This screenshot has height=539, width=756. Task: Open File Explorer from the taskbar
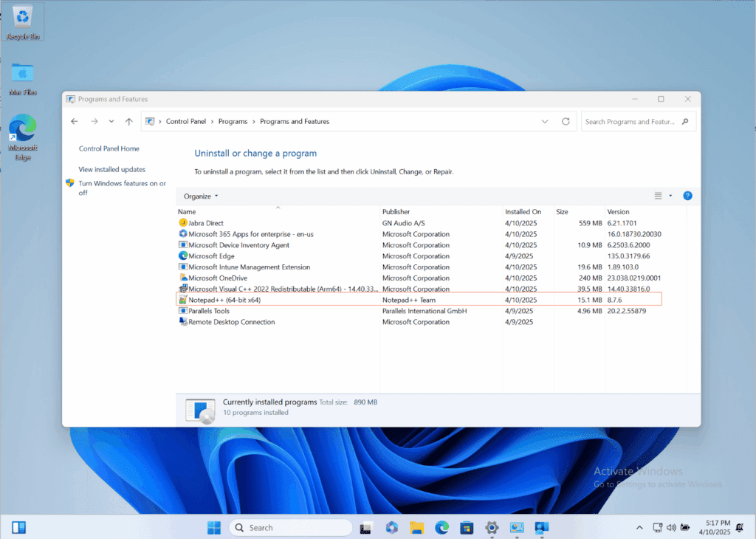pyautogui.click(x=416, y=527)
